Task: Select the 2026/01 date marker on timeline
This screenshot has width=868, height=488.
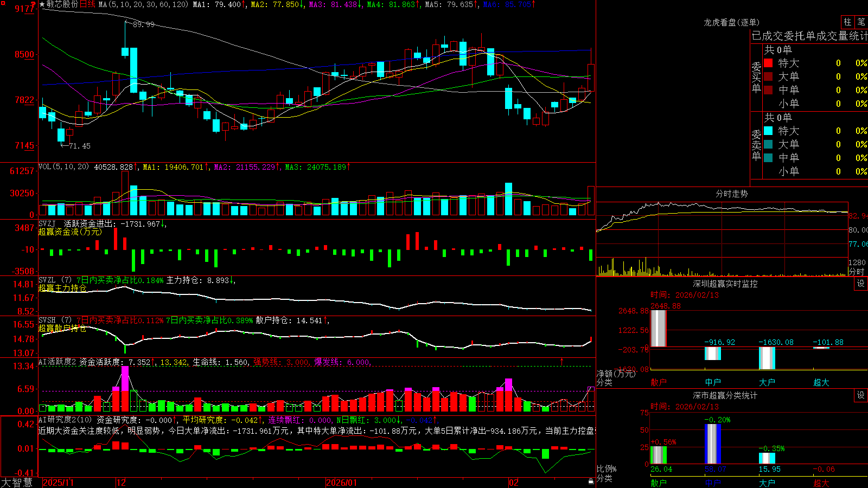Action: coord(341,483)
